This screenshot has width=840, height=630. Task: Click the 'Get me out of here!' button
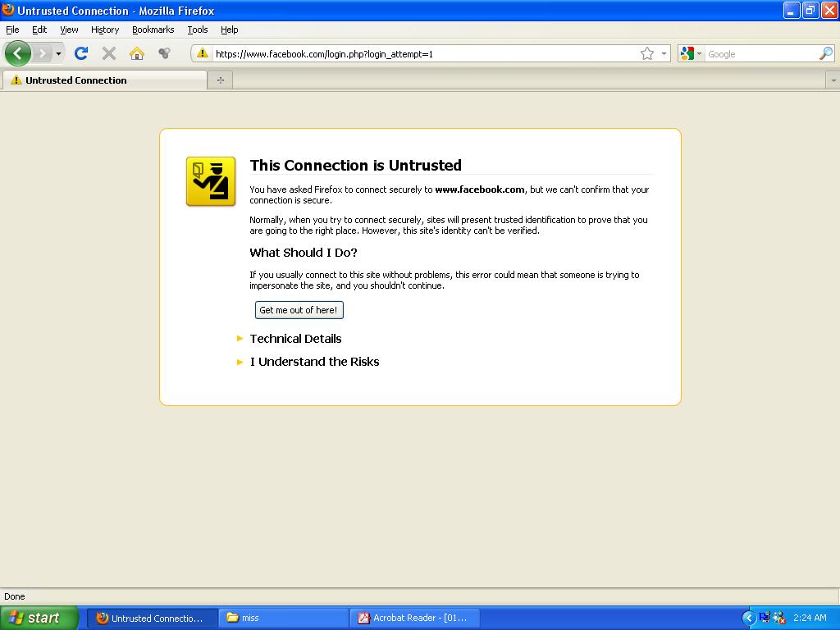tap(299, 310)
